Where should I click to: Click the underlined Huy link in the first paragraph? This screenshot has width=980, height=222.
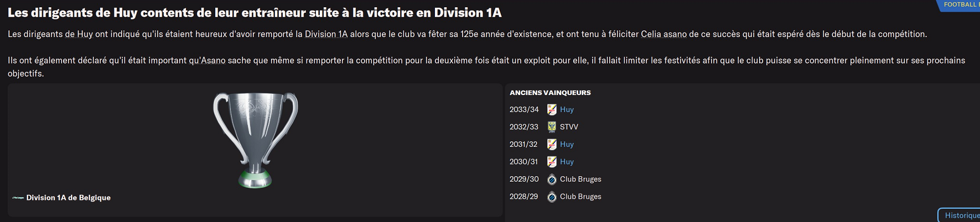coord(85,34)
